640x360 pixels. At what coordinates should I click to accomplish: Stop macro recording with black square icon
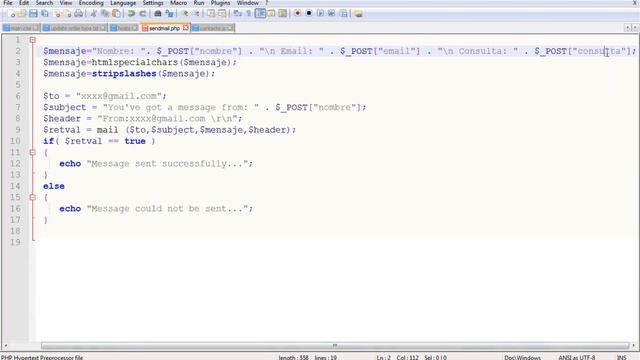(x=309, y=14)
